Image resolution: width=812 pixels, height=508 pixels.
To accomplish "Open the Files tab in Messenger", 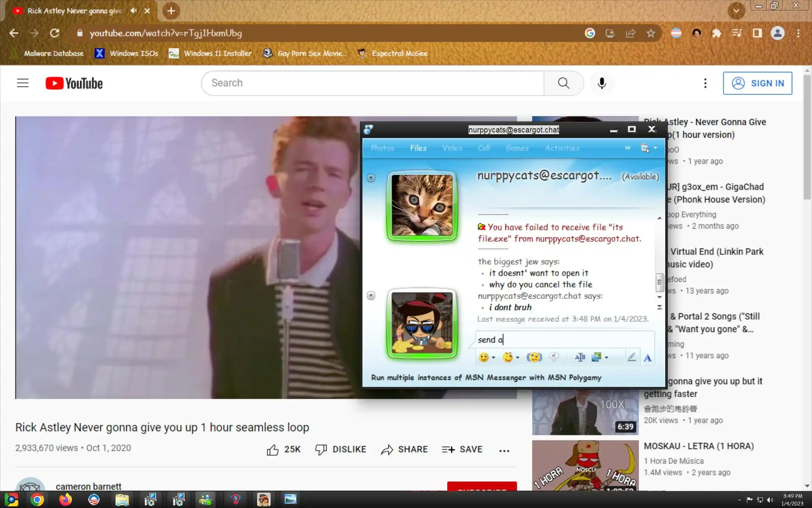I will pos(418,148).
